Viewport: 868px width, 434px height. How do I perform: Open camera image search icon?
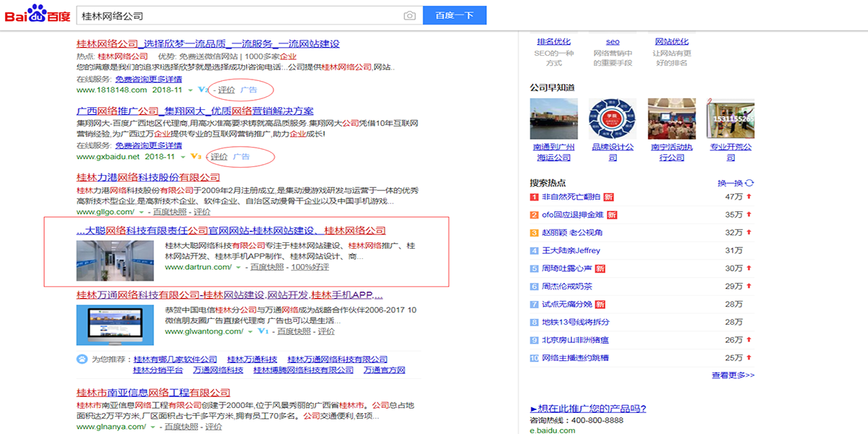point(409,15)
